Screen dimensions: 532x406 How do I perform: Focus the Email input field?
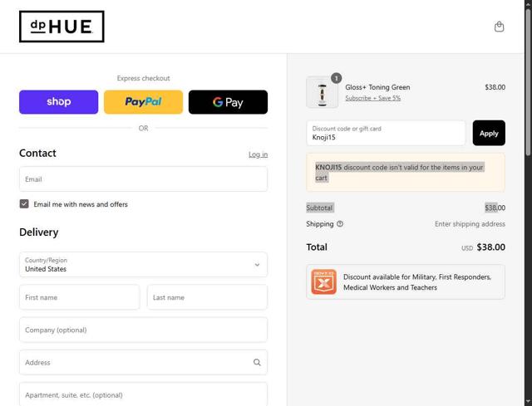point(143,179)
